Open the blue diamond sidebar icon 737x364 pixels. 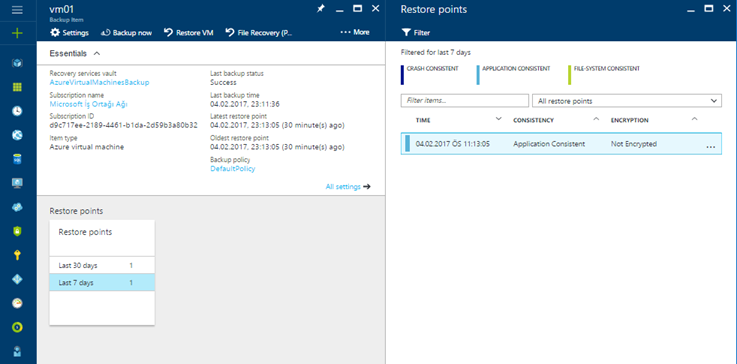17,279
